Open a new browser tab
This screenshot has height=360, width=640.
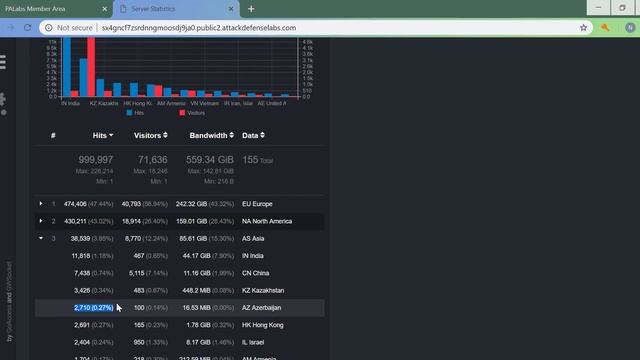(x=251, y=9)
